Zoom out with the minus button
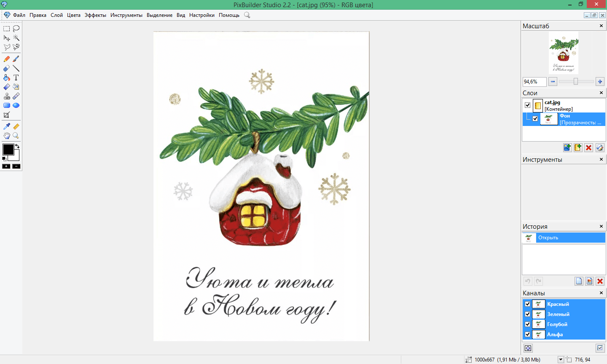The image size is (607, 364). pyautogui.click(x=553, y=82)
